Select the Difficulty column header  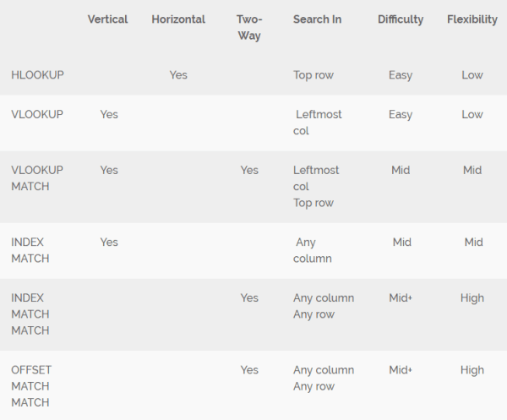(x=401, y=19)
